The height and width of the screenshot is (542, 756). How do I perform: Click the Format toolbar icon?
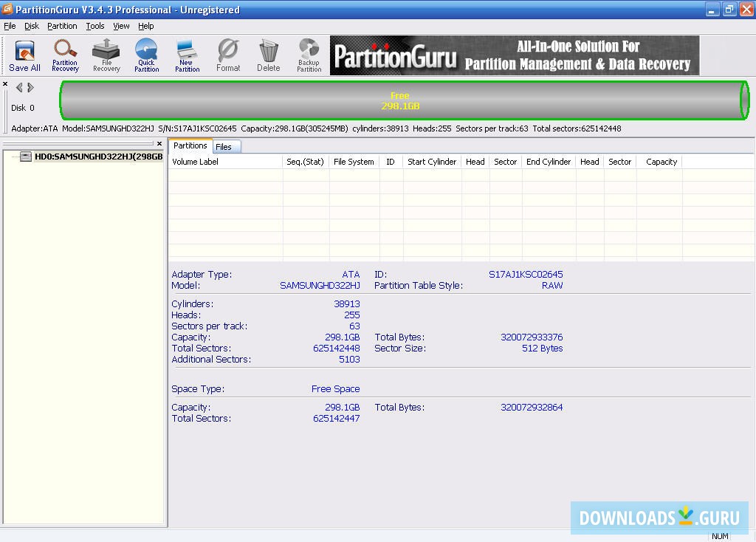(x=228, y=56)
